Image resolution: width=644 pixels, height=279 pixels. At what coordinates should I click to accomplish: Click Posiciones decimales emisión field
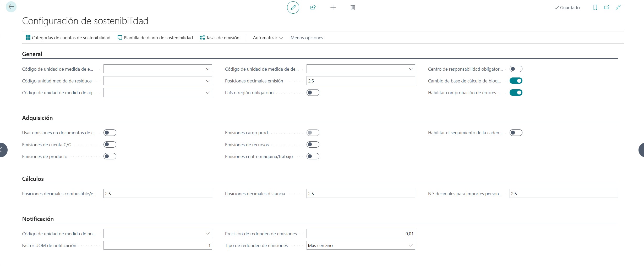[x=361, y=81]
